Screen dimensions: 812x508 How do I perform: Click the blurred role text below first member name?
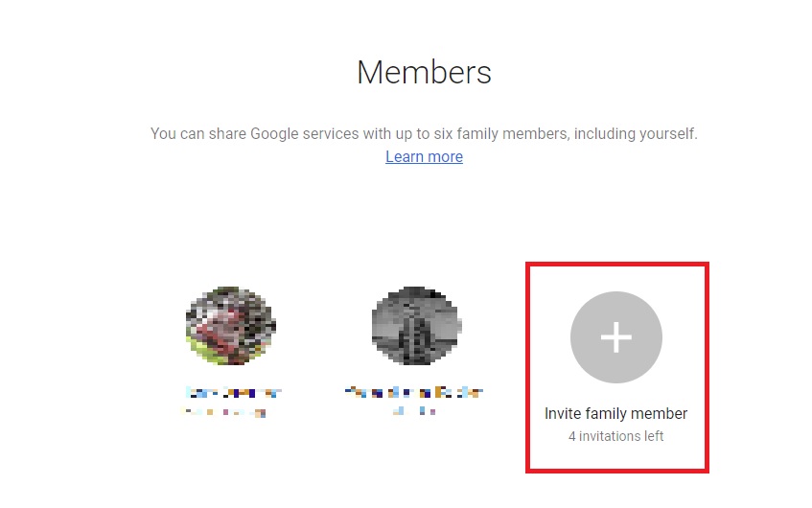[x=223, y=412]
